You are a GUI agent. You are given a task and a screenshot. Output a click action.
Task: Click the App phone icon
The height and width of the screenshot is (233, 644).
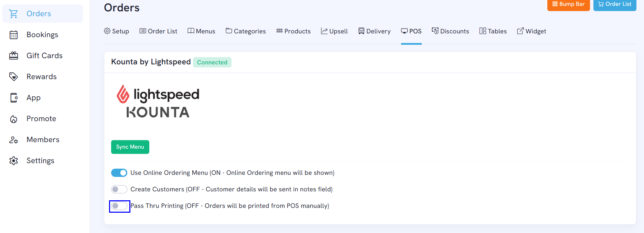tap(13, 98)
